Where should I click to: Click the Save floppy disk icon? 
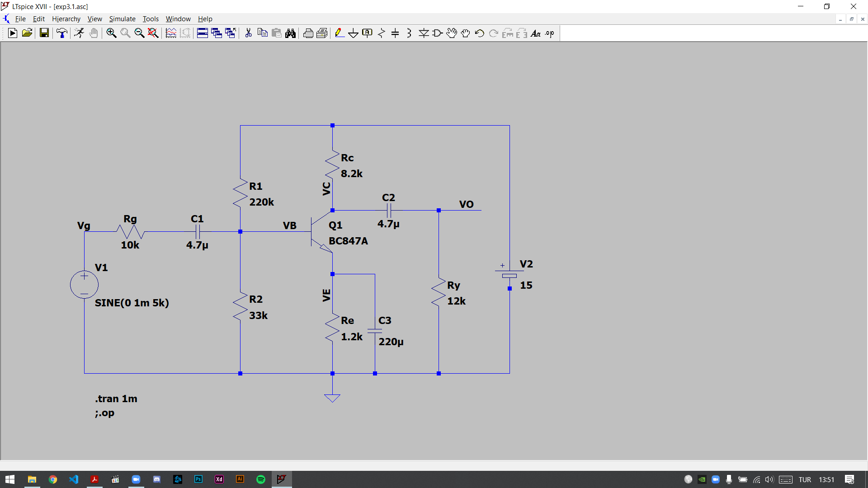pyautogui.click(x=44, y=33)
